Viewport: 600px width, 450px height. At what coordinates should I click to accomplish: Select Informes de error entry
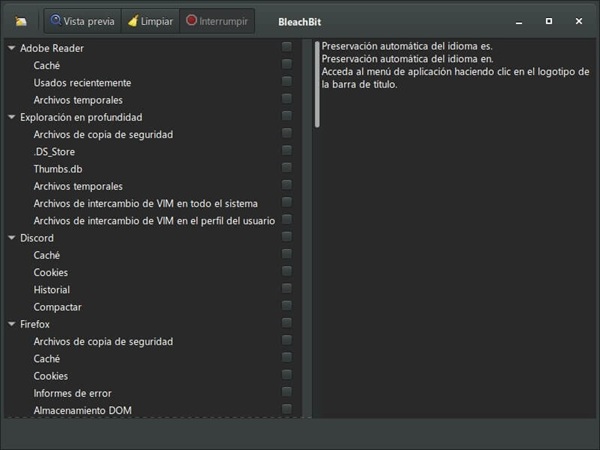[72, 393]
